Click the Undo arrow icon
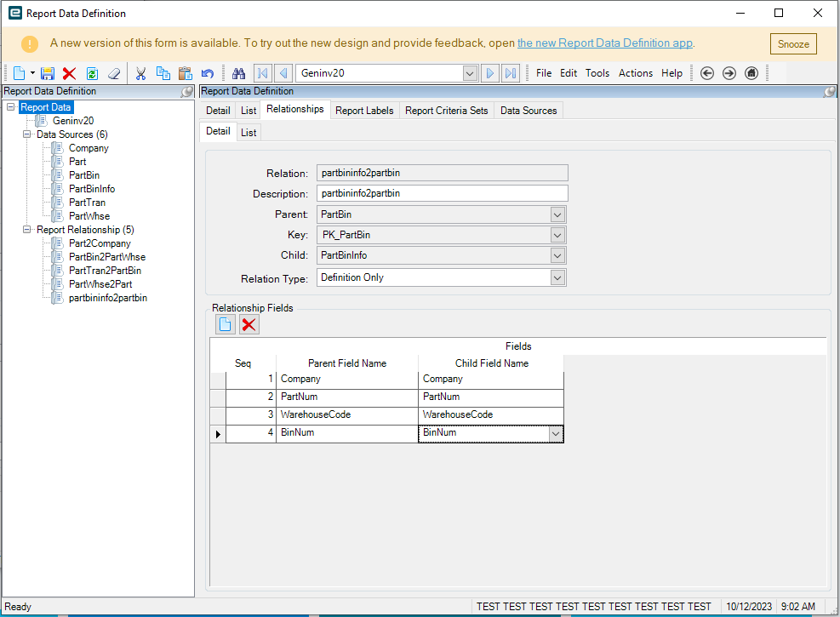840x617 pixels. 207,73
